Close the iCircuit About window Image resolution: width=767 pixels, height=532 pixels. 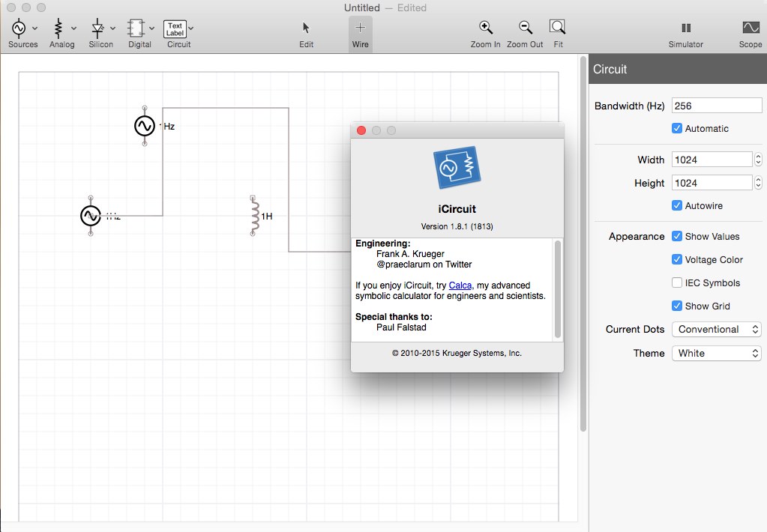tap(361, 130)
